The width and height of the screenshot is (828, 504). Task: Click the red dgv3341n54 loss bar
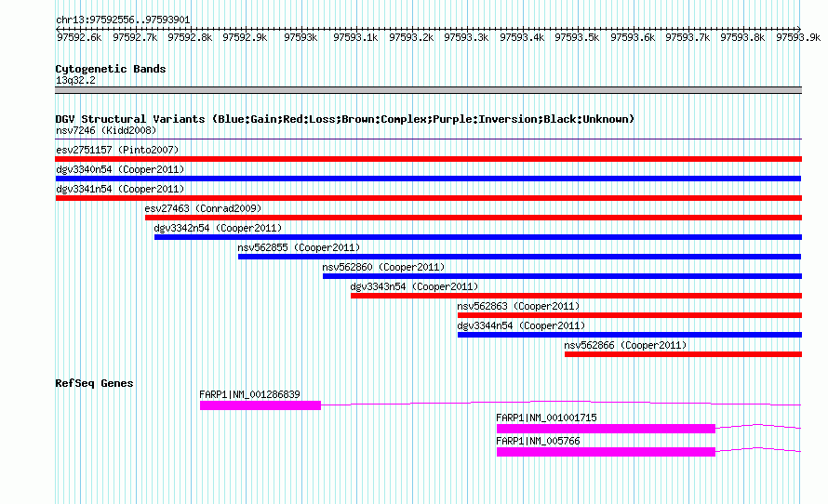pos(428,198)
